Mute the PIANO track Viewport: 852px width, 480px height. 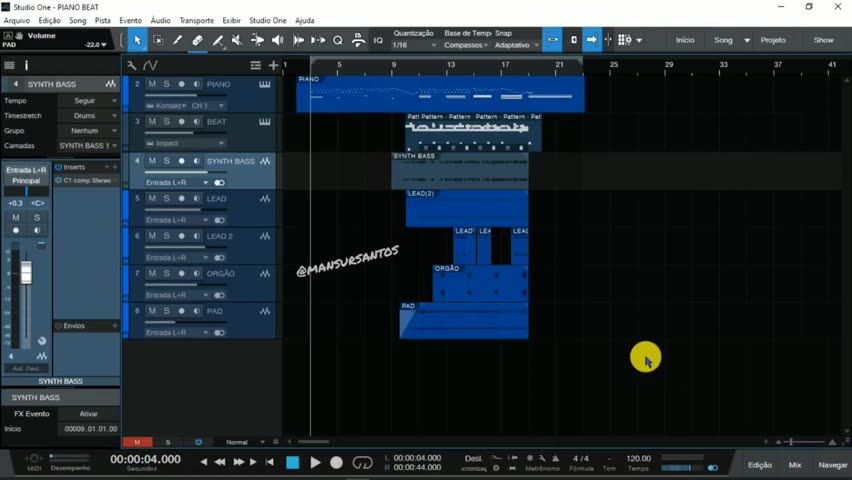[152, 84]
